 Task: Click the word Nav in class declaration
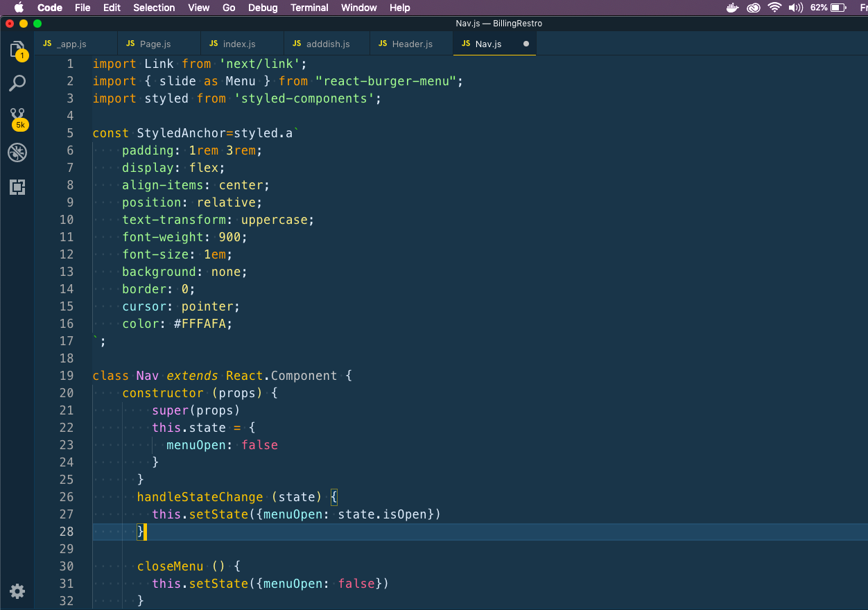tap(148, 376)
